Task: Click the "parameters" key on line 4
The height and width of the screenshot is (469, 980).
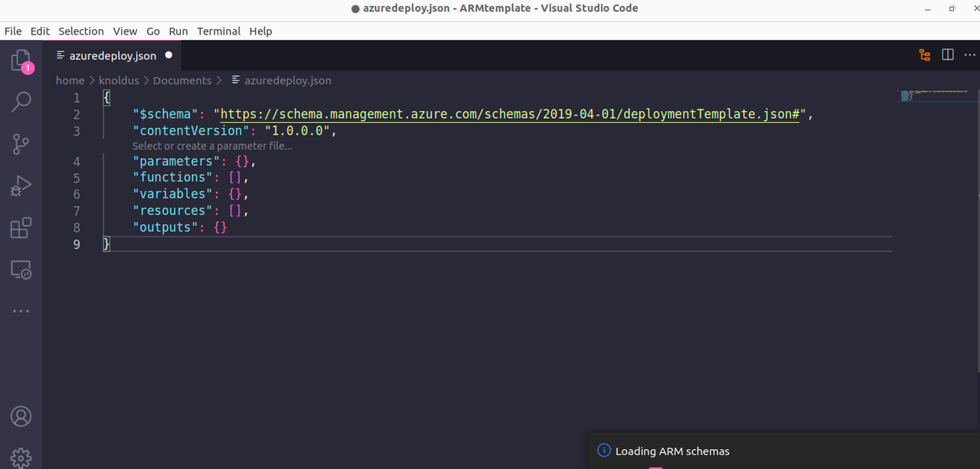Action: tap(178, 162)
